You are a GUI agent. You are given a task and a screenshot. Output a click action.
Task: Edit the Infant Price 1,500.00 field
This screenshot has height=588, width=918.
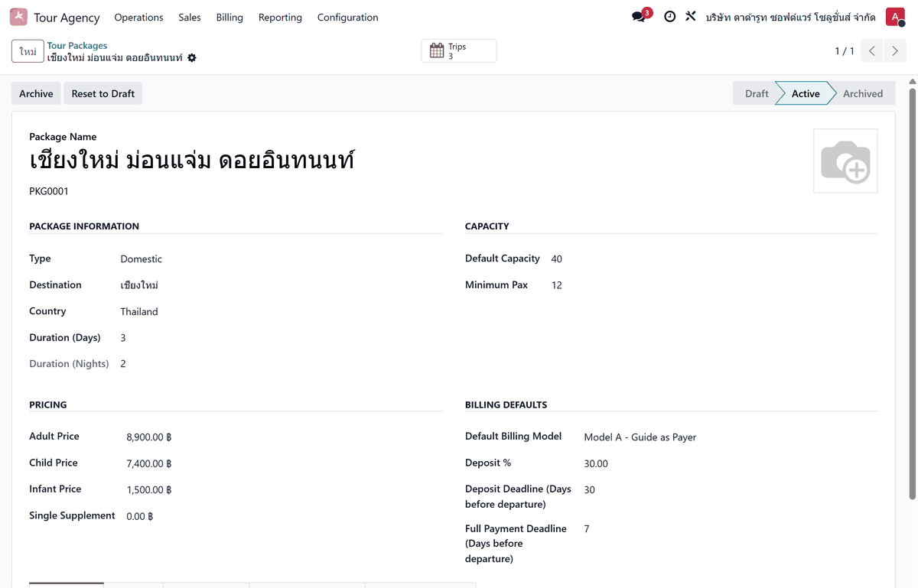149,490
